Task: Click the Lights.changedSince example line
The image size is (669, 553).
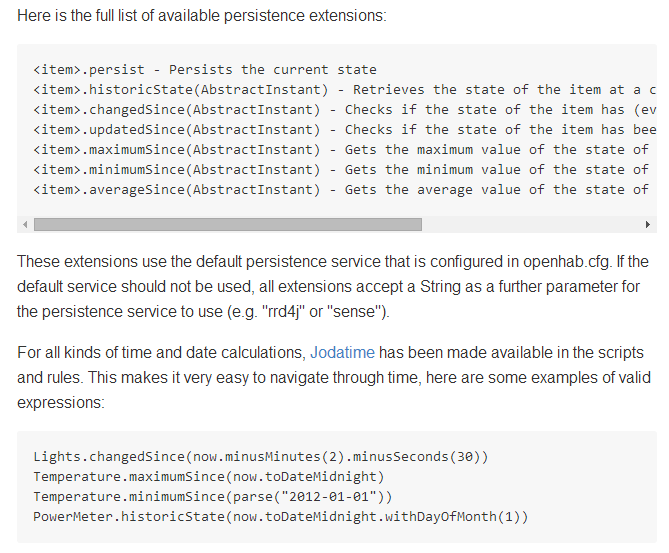Action: tap(260, 457)
